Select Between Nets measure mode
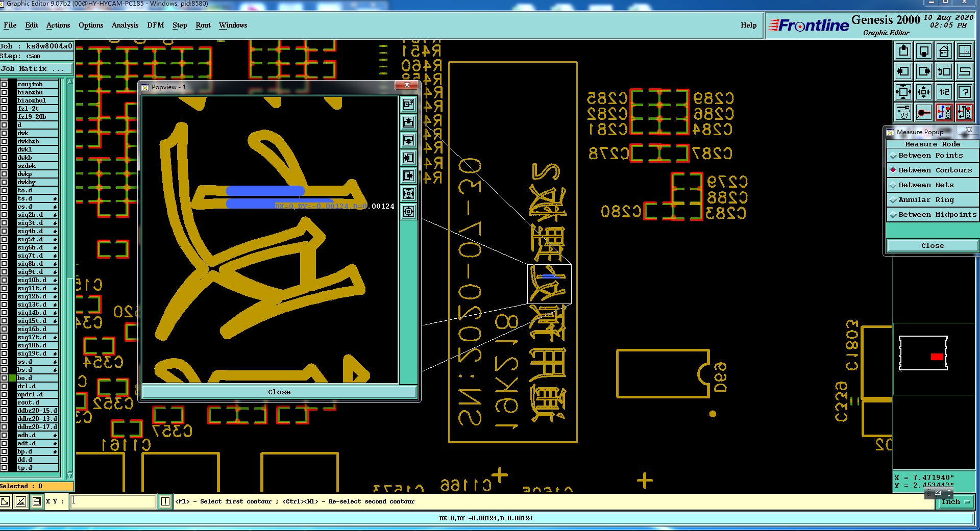The image size is (980, 531). click(x=932, y=185)
